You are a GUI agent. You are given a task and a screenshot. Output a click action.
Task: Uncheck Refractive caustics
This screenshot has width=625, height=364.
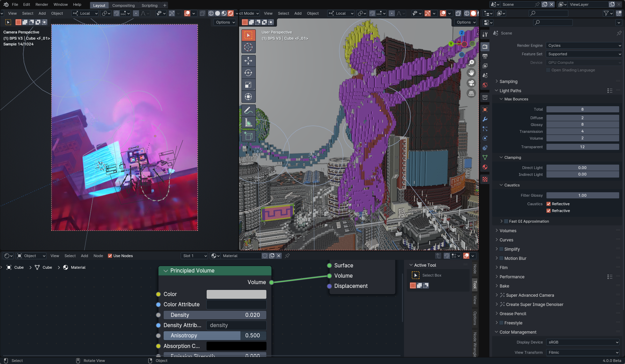pyautogui.click(x=548, y=211)
